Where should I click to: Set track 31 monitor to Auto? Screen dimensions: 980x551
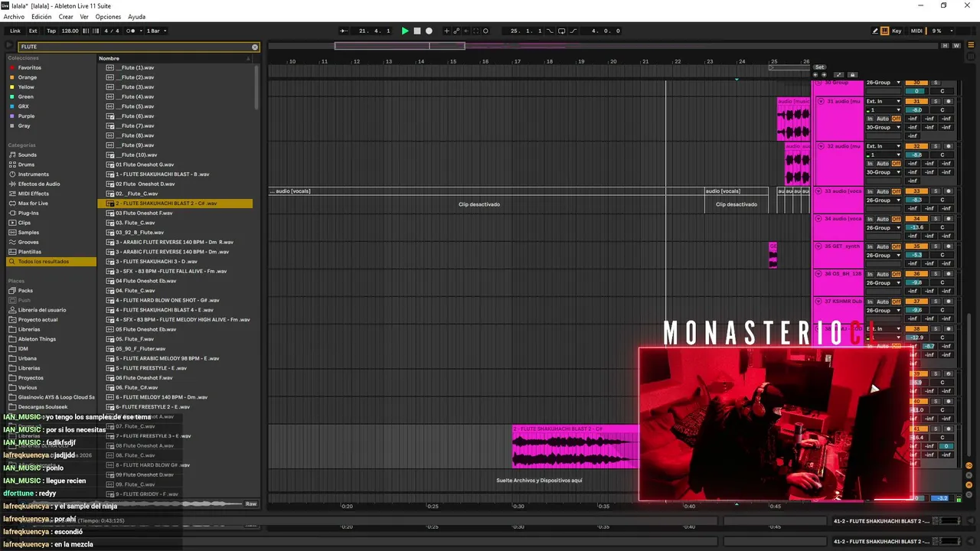882,119
